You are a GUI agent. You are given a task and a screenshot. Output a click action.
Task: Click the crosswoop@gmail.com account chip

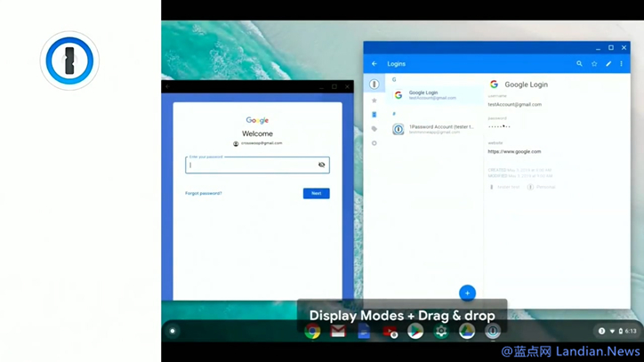click(x=258, y=143)
